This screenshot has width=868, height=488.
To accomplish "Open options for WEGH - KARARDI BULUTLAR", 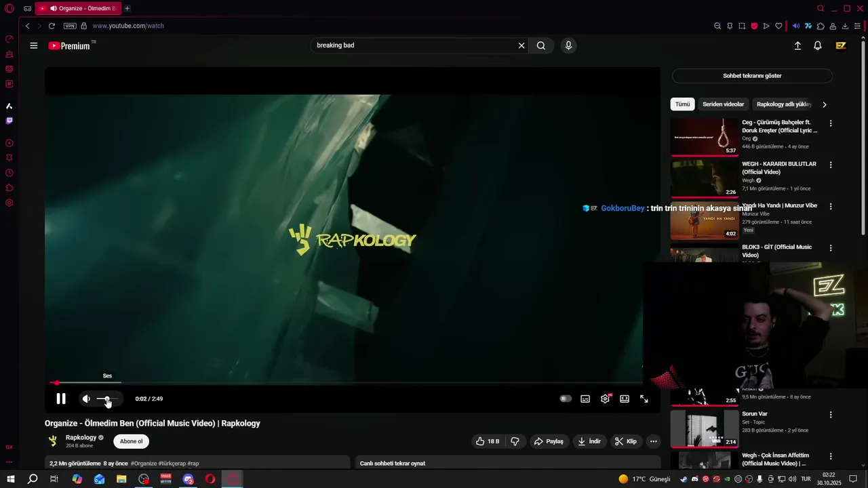I will click(831, 165).
